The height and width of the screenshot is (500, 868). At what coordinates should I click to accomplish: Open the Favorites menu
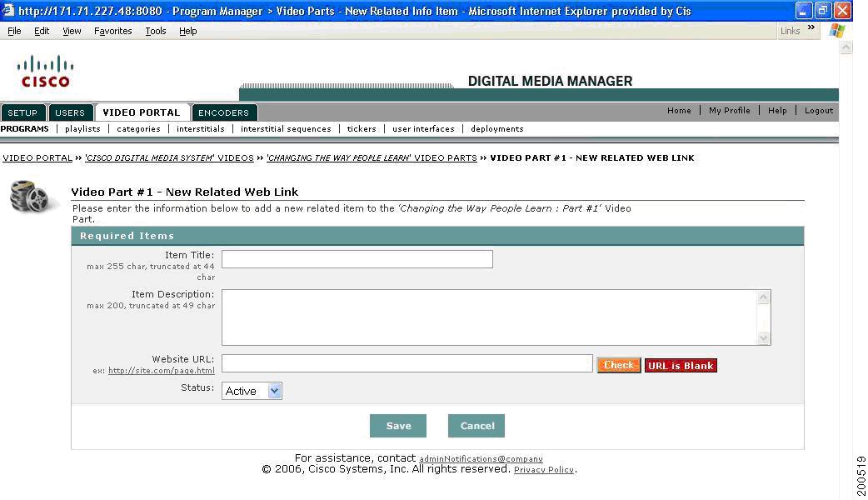(x=112, y=31)
